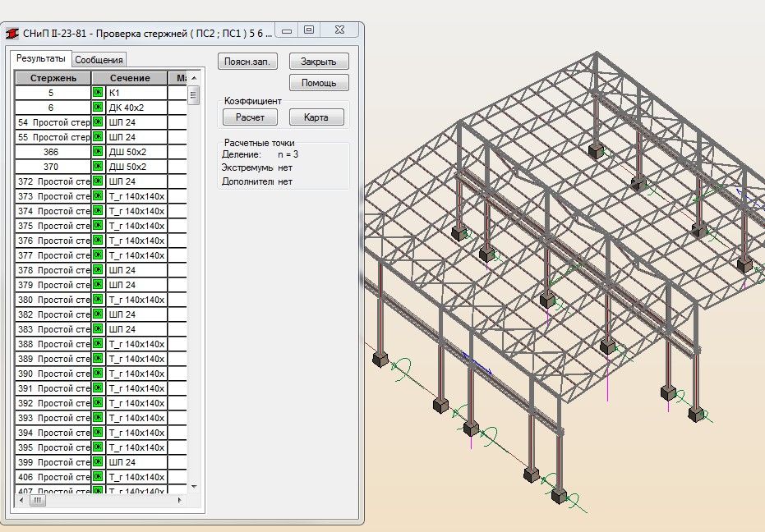Click the OK status icon for rod 390

coord(98,374)
